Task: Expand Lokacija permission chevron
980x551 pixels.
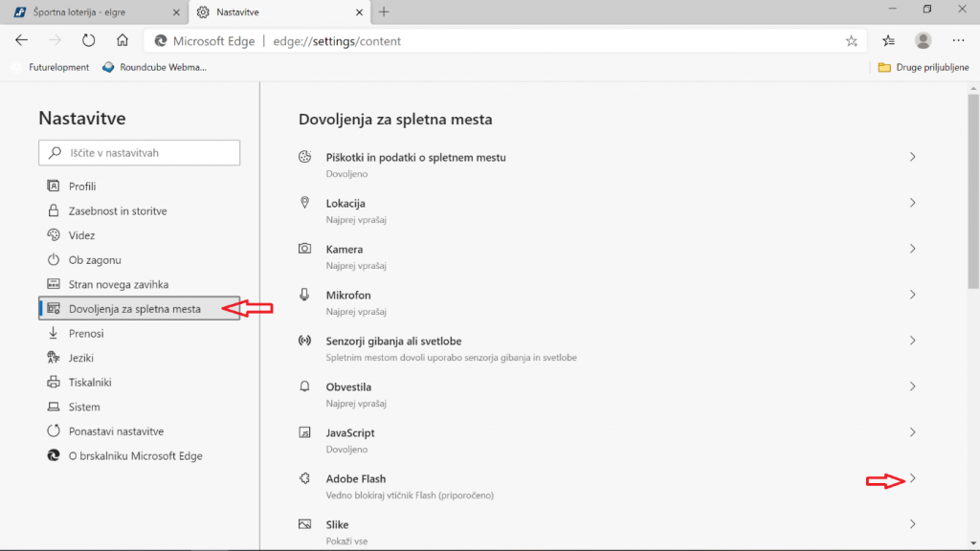Action: pyautogui.click(x=912, y=203)
